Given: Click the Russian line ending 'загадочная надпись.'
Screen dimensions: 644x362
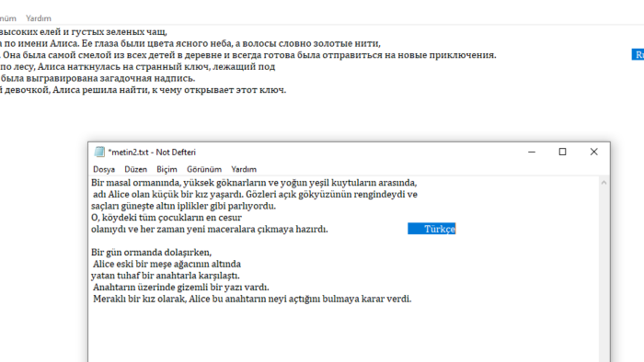Looking at the screenshot, I should pos(98,78).
